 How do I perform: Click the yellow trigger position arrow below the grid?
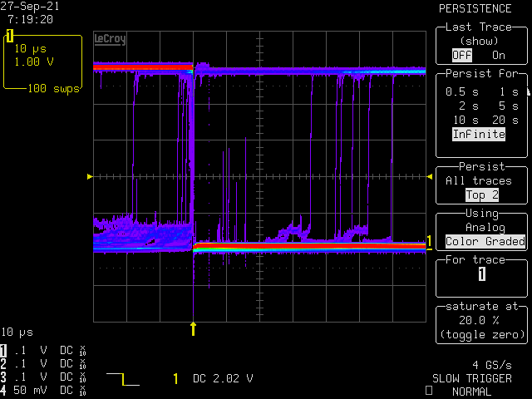pos(194,328)
